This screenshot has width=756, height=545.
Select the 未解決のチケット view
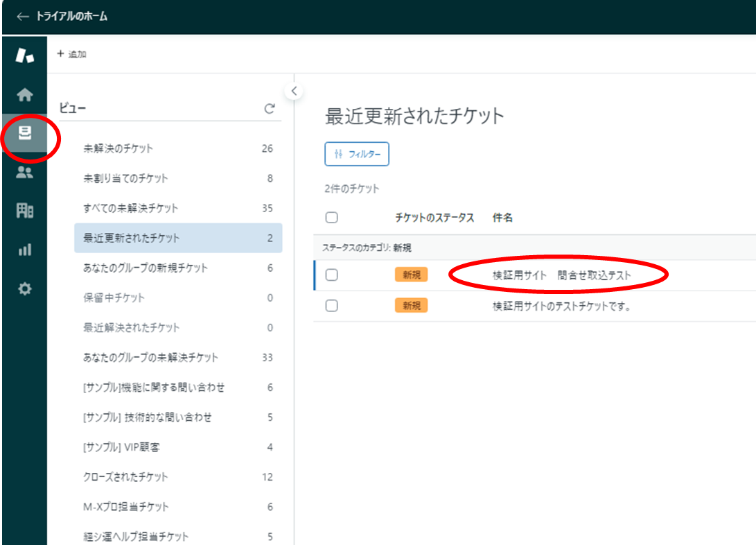(118, 148)
